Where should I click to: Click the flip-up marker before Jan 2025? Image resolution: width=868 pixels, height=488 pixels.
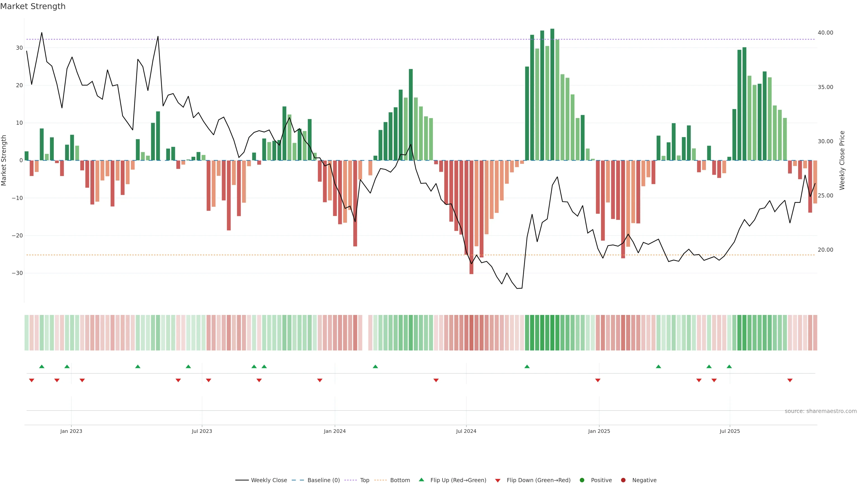tap(527, 366)
